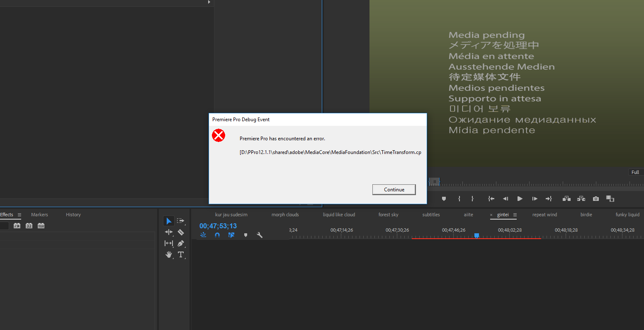Open the 'gintei' timeline panel menu
Screen dimensions: 644x330
tap(515, 215)
